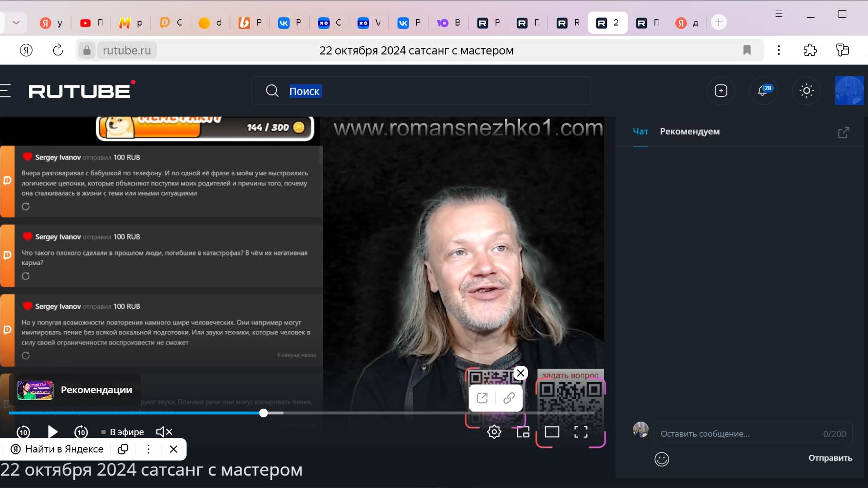Open RUTUBE notifications bell showing 28
868x488 pixels.
coord(763,91)
